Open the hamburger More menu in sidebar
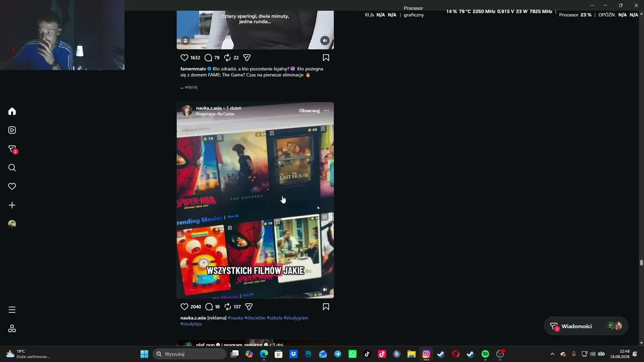The height and width of the screenshot is (362, 644). pyautogui.click(x=12, y=310)
